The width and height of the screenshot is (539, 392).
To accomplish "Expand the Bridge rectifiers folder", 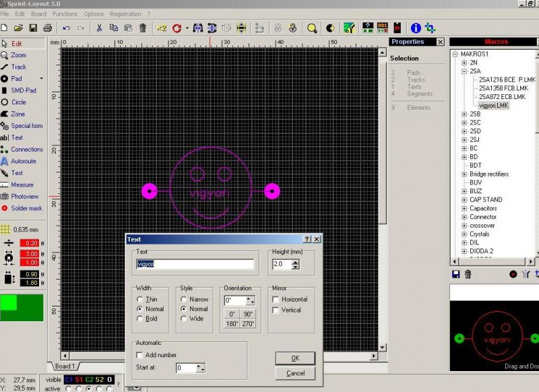I will pos(464,174).
